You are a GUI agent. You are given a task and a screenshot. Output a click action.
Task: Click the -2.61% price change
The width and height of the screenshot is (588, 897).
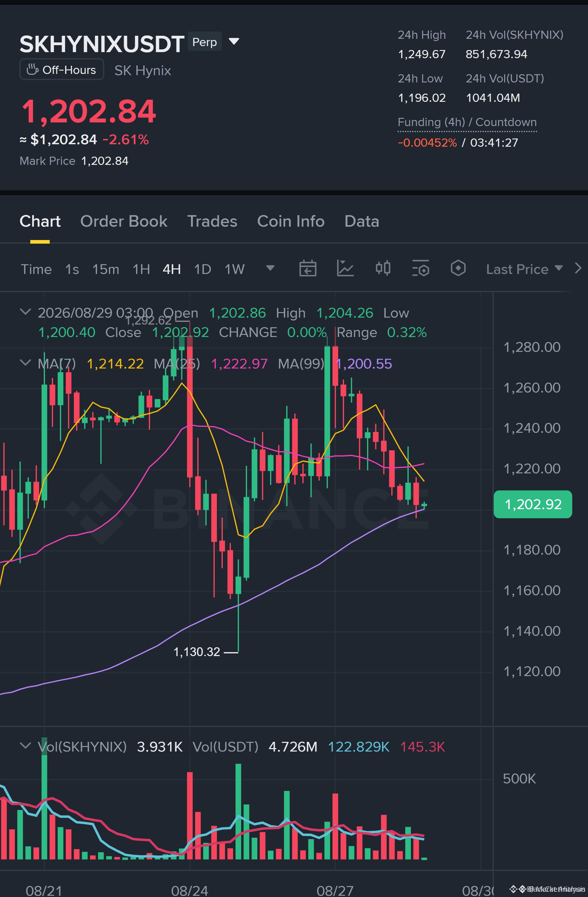pos(125,140)
